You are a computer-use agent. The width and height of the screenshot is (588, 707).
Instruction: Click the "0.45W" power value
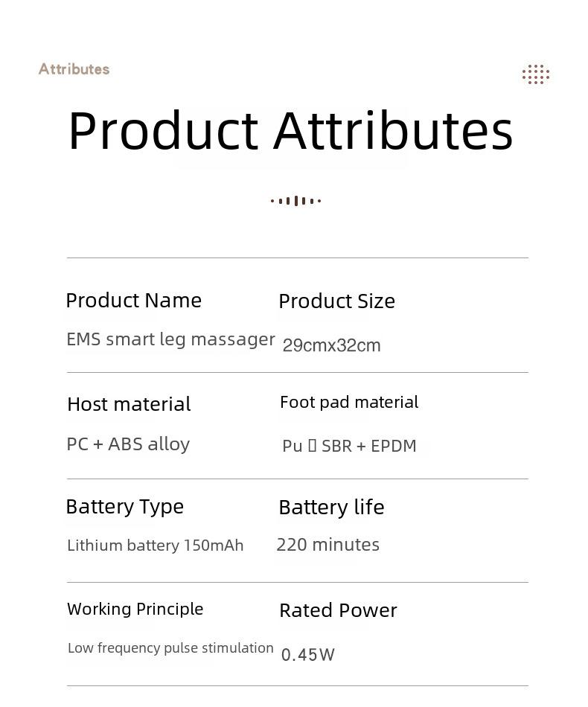(x=308, y=655)
